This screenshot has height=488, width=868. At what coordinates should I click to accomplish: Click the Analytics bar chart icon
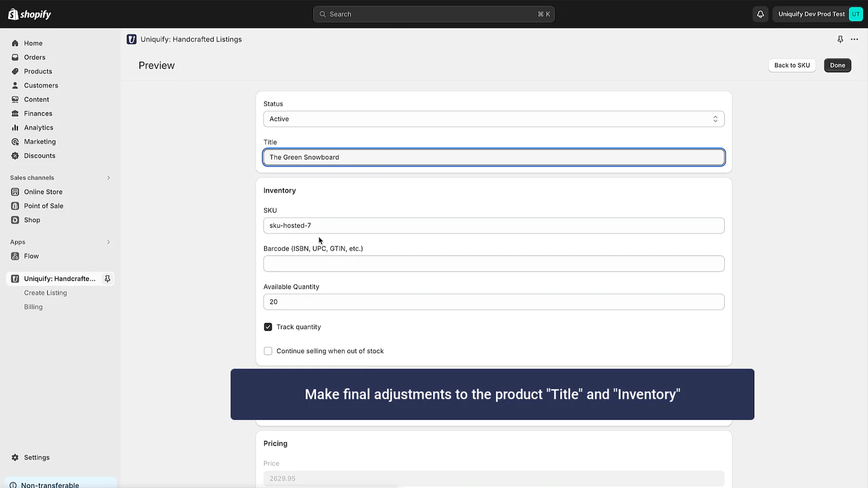pyautogui.click(x=15, y=127)
